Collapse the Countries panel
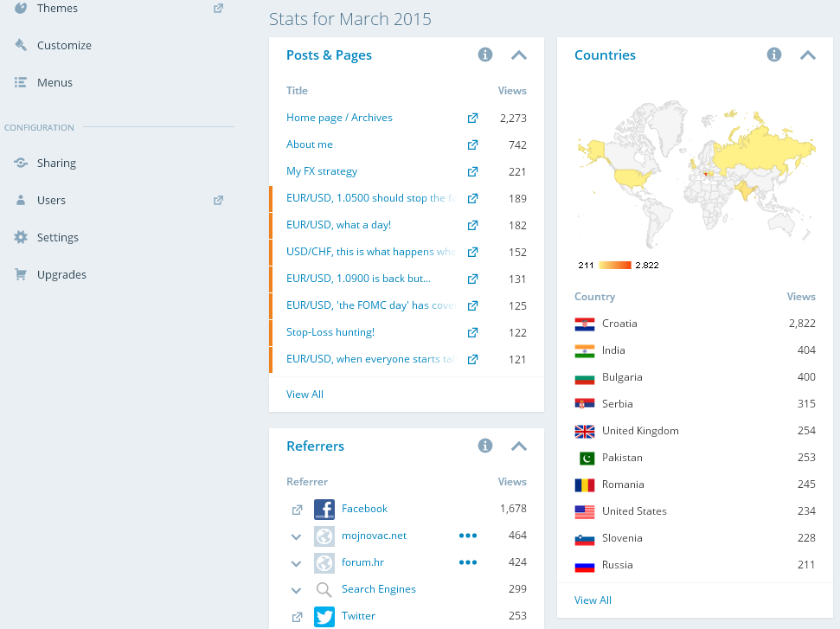This screenshot has height=629, width=840. click(x=808, y=55)
